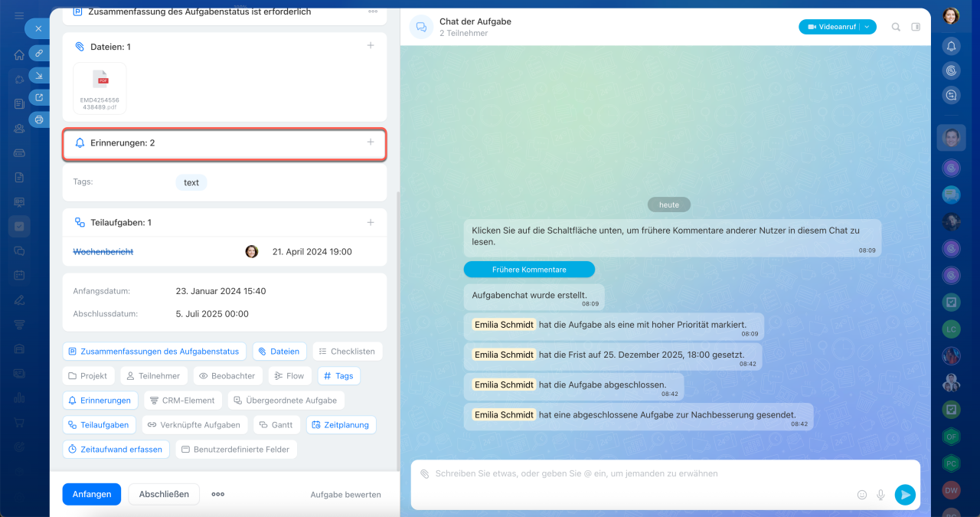Click subtask date 21. April 2024 19:00
The height and width of the screenshot is (517, 980).
312,251
